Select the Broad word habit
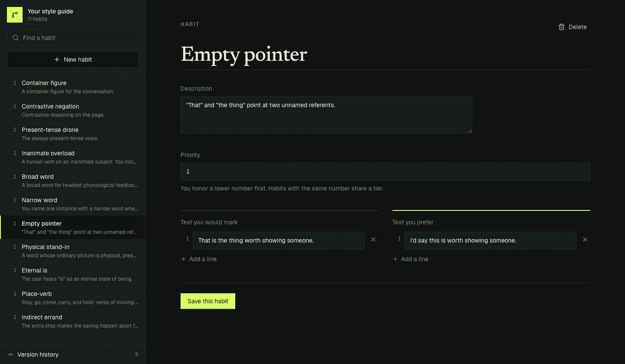 tap(72, 180)
